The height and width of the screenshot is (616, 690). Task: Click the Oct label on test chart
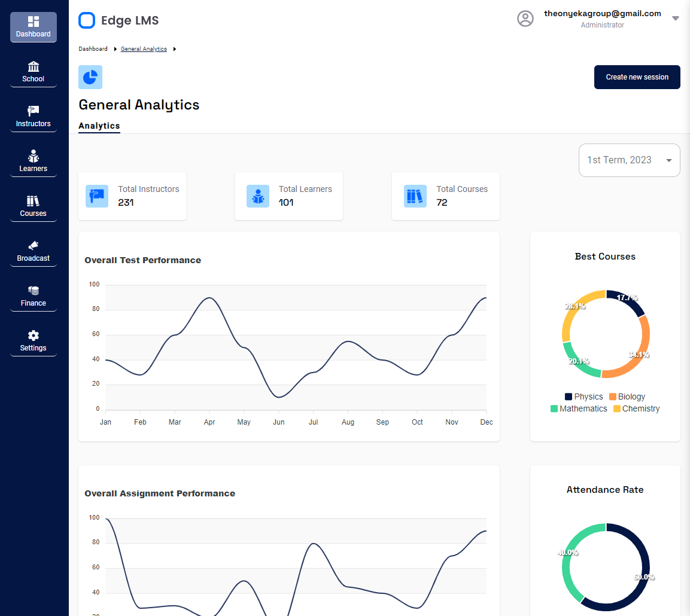417,422
